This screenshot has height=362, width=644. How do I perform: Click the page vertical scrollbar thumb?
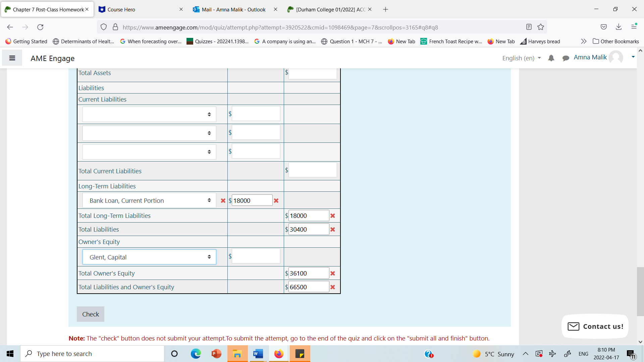pos(640,292)
